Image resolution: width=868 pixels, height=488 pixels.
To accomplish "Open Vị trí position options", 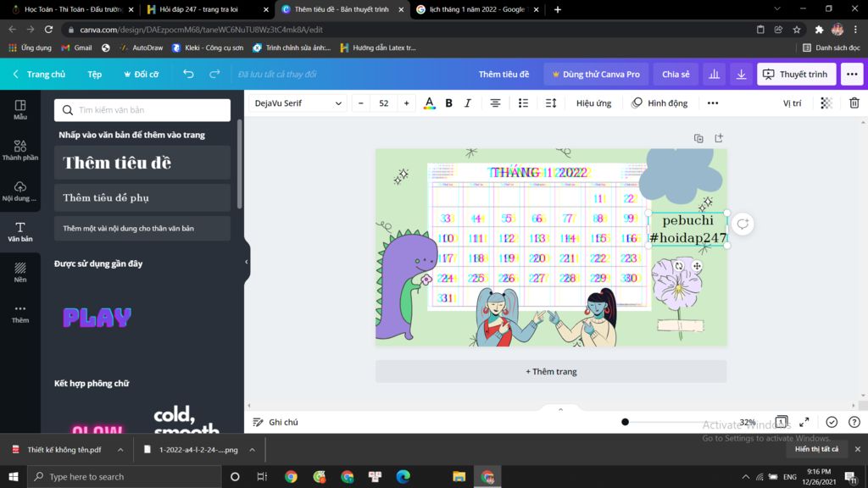I will [793, 103].
